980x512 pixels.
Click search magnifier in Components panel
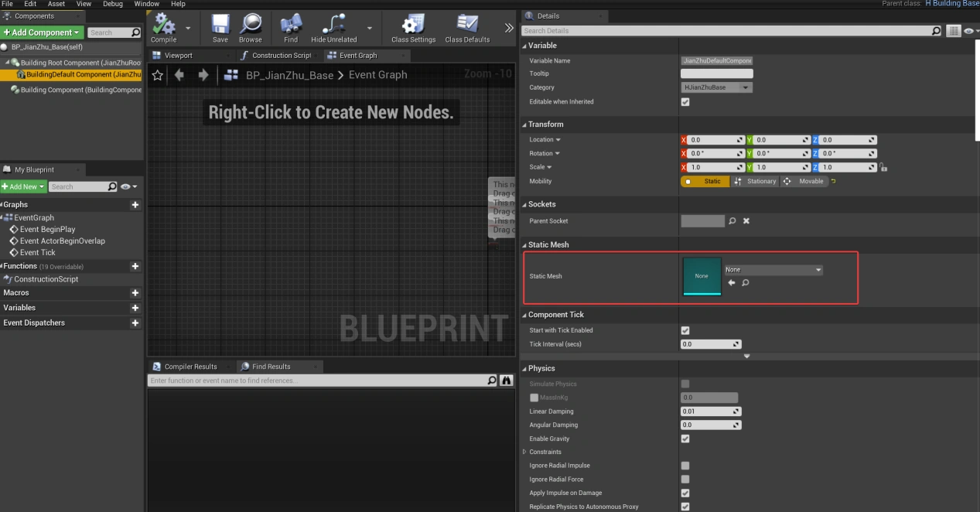pos(136,32)
